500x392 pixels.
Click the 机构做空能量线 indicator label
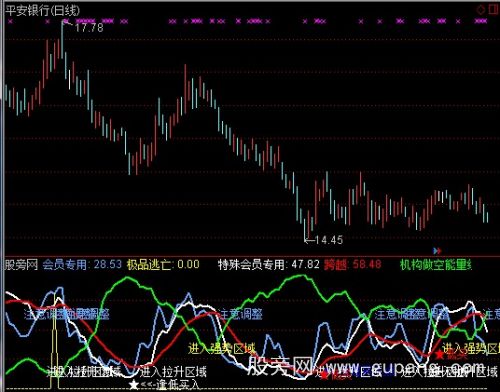coord(436,265)
